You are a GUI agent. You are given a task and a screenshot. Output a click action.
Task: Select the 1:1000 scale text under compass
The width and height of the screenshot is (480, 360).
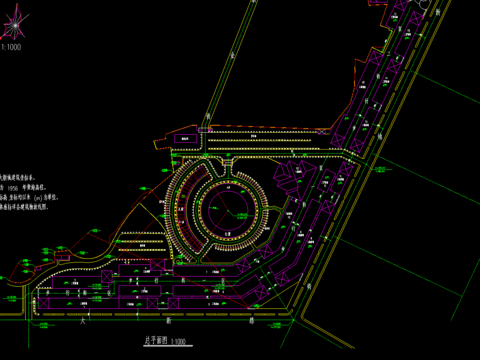tap(11, 47)
